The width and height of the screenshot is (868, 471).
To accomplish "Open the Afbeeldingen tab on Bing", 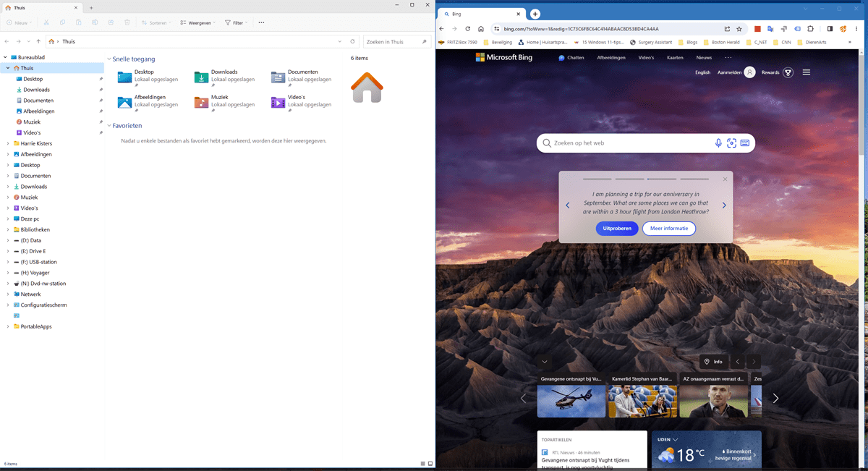I will click(611, 57).
